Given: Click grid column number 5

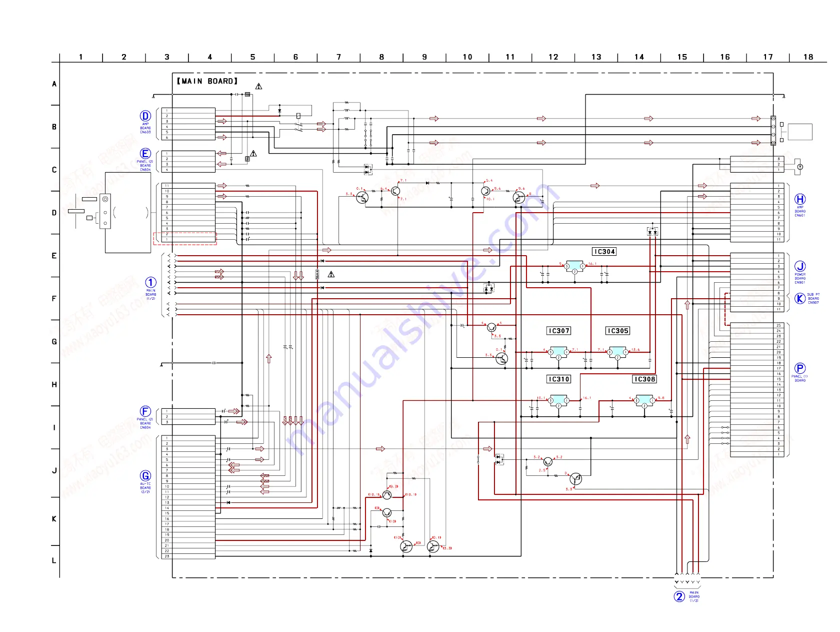Looking at the screenshot, I should [253, 57].
